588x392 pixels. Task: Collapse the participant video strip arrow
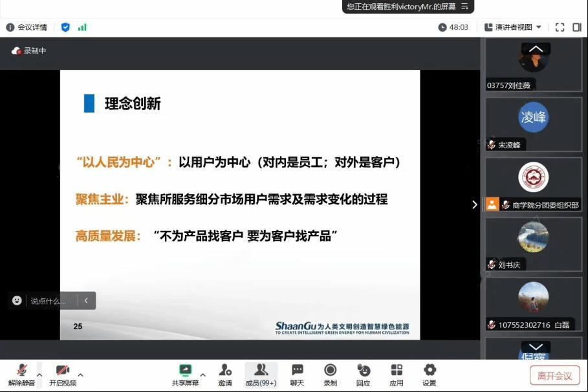tap(474, 204)
